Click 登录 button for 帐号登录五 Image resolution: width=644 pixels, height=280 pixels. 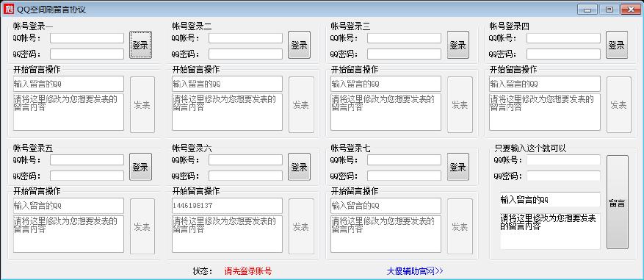point(140,167)
